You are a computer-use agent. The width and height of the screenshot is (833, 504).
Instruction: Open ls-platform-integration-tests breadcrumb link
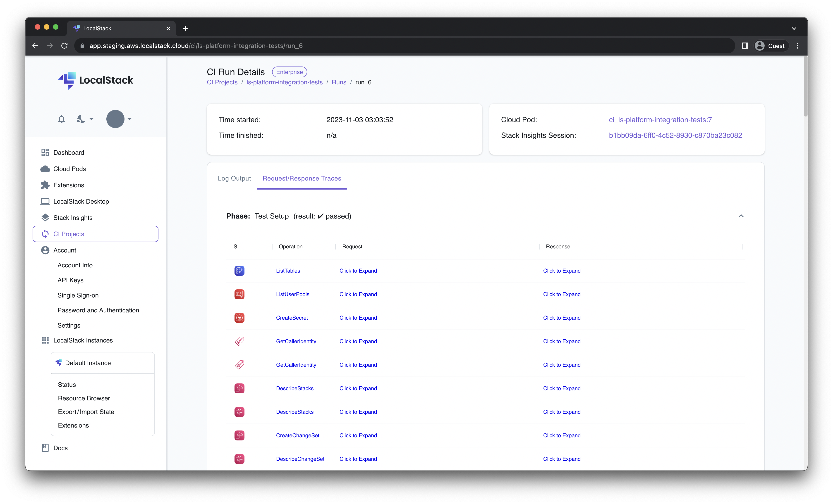pos(284,82)
